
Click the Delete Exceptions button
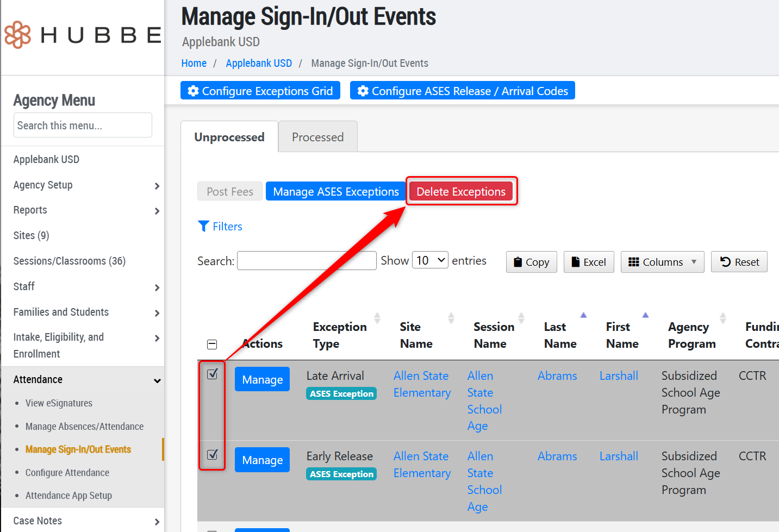pos(461,191)
